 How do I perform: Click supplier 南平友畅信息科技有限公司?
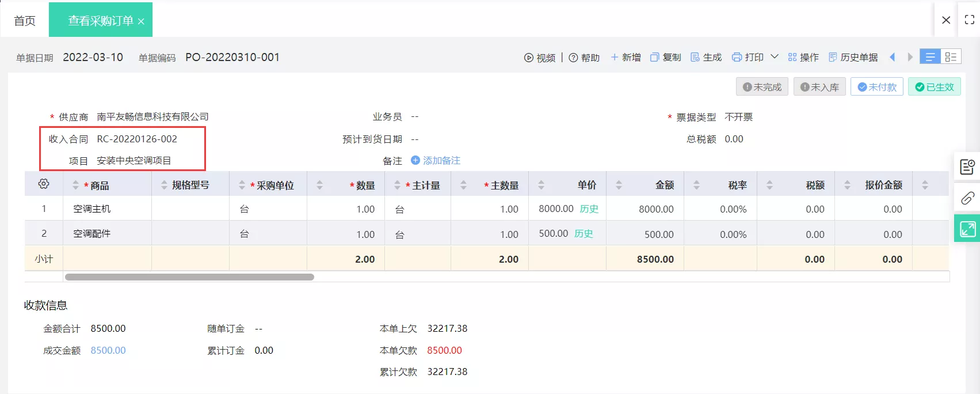click(152, 117)
